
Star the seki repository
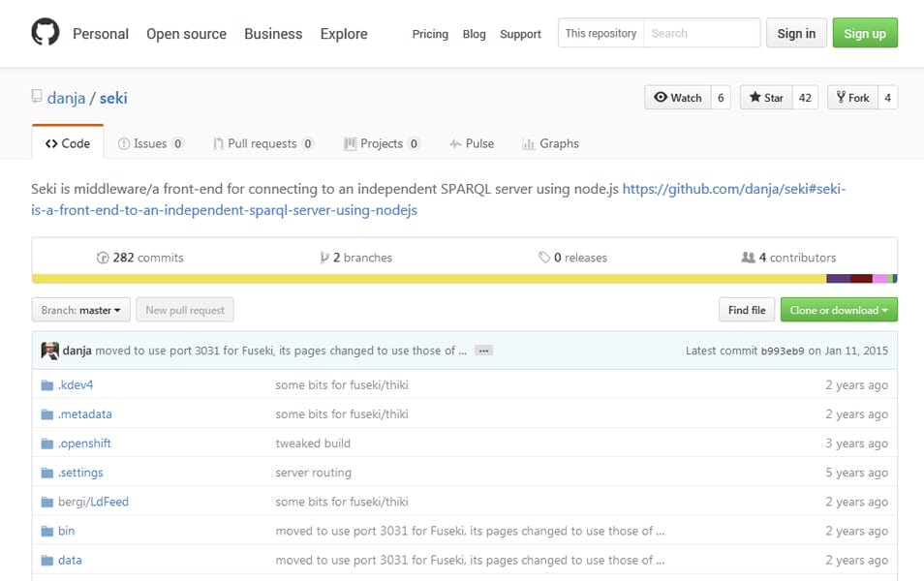(x=765, y=98)
